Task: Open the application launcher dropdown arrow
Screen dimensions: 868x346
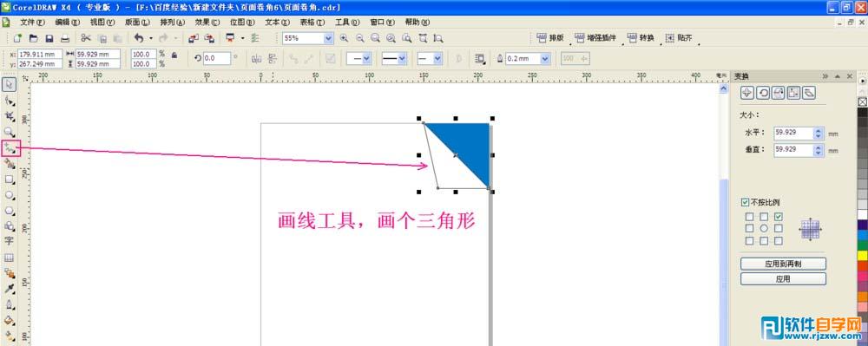Action: click(242, 38)
